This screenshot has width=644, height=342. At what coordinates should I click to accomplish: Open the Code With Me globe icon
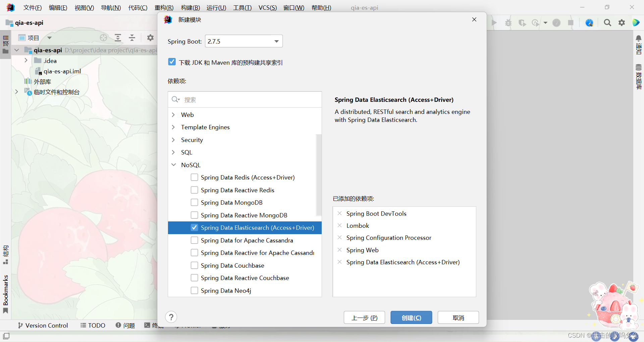point(589,23)
